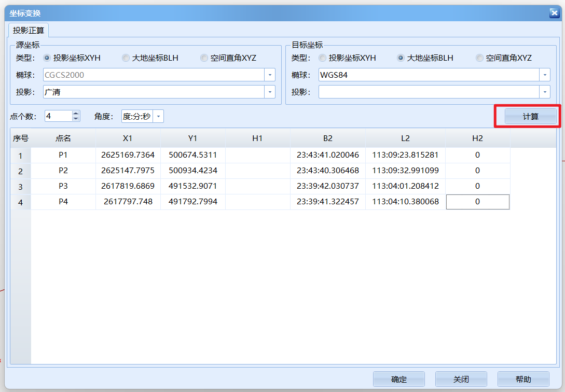Screen dimensions: 565x392
Task: Select source type 空间直角XYZ radio
Action: click(x=204, y=58)
